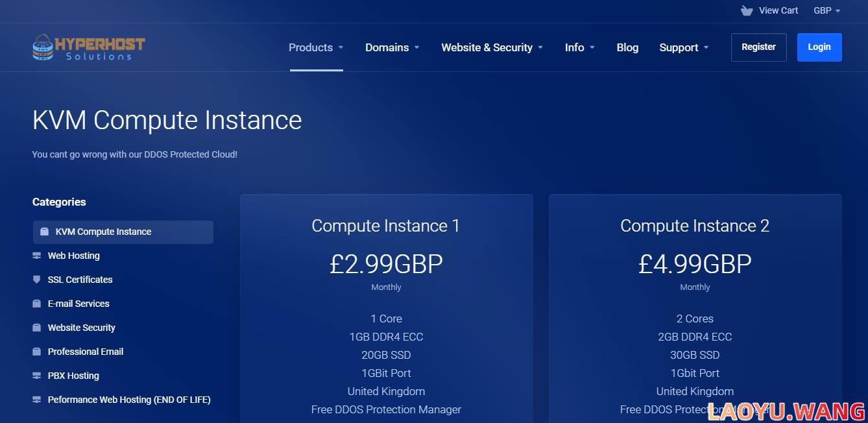Click the shopping cart icon
The image size is (868, 423).
747,10
